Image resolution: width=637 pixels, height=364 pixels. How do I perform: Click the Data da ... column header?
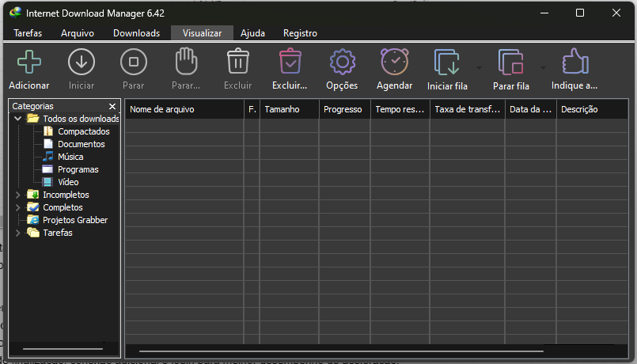(x=530, y=109)
